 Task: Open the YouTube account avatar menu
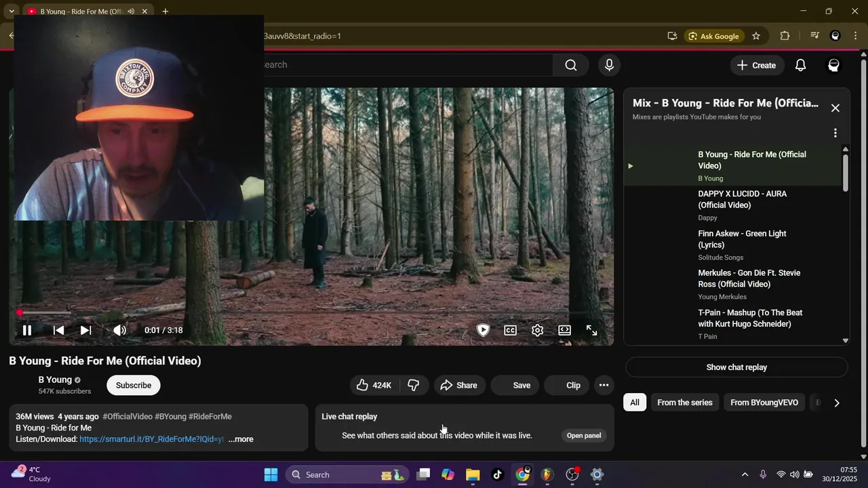click(834, 65)
